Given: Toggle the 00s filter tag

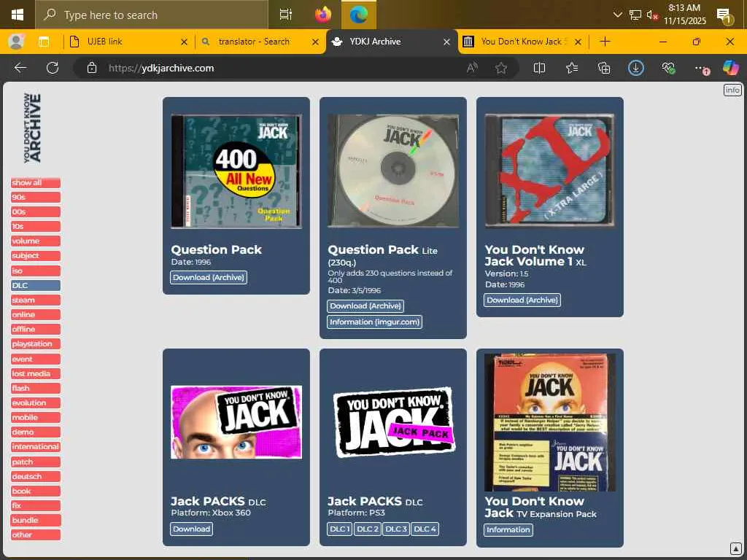Looking at the screenshot, I should tap(36, 212).
